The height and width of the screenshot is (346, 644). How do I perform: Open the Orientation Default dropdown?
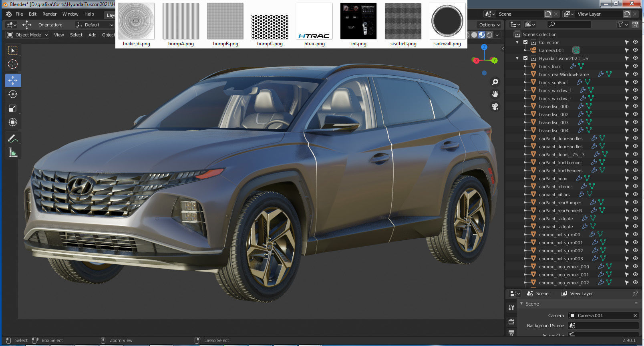coord(95,25)
